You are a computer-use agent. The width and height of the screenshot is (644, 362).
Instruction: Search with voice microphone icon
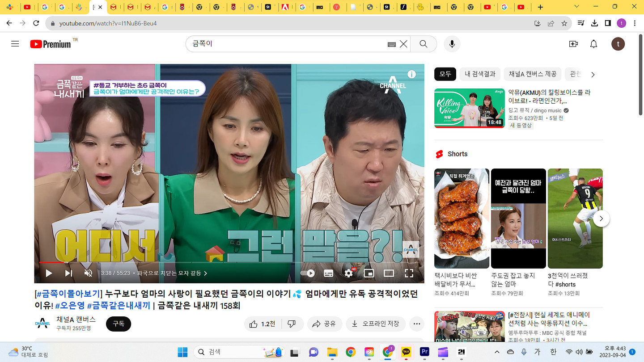pos(452,44)
